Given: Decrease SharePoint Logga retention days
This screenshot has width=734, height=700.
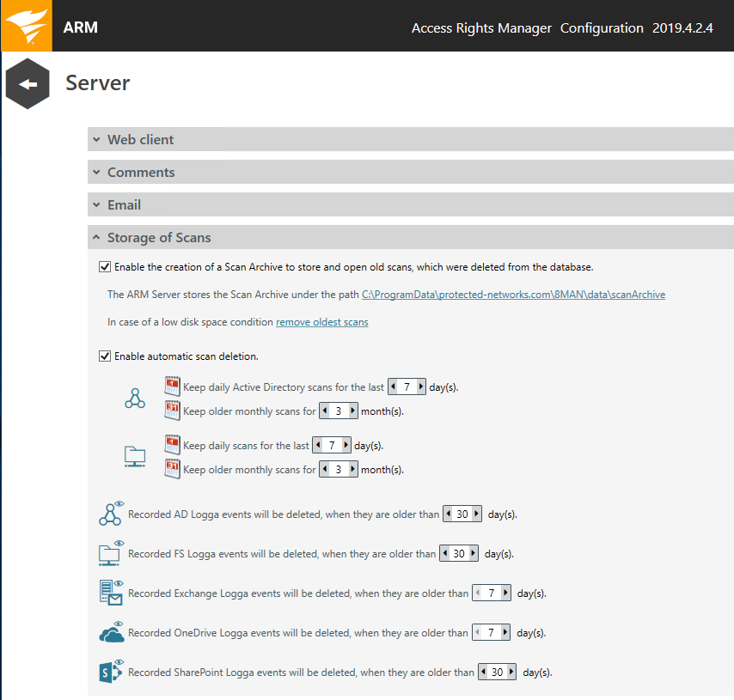Looking at the screenshot, I should click(484, 672).
